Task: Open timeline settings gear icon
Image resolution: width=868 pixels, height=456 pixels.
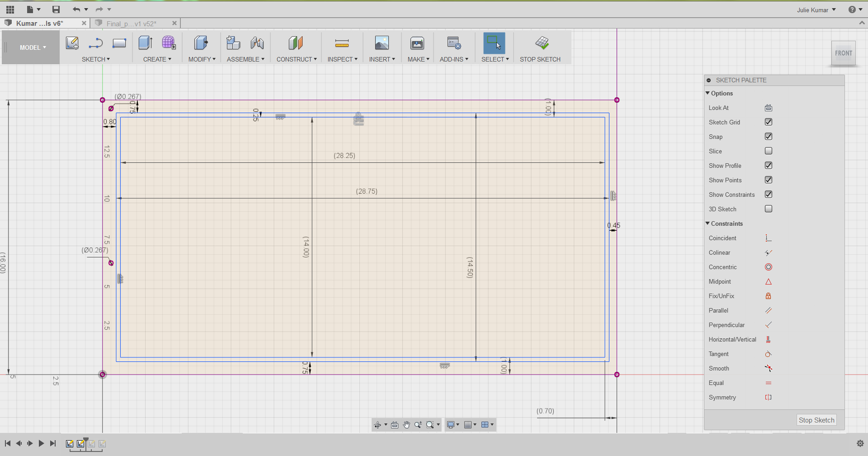Action: point(860,443)
